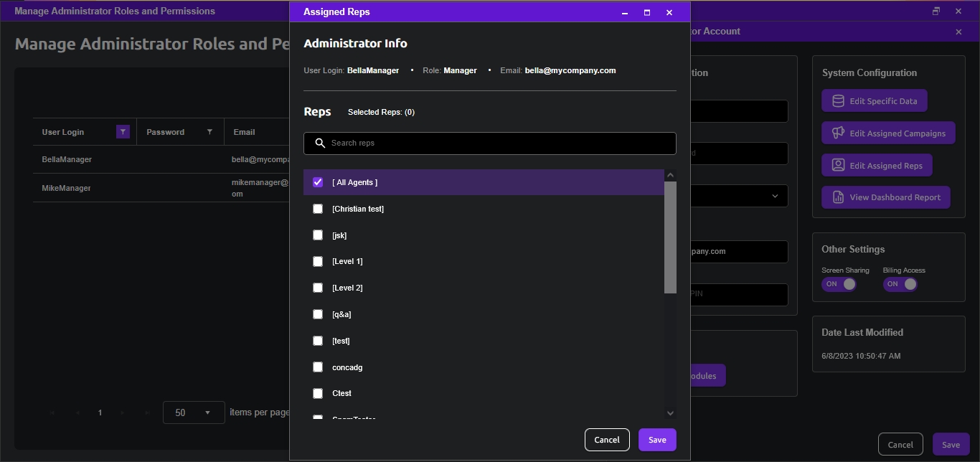
Task: Click View Dashboard Report button
Action: coord(886,197)
